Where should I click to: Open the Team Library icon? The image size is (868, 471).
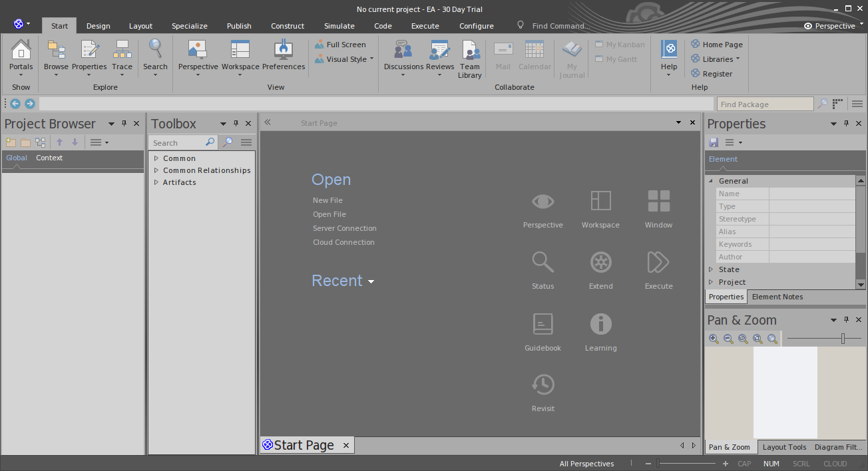tap(470, 51)
